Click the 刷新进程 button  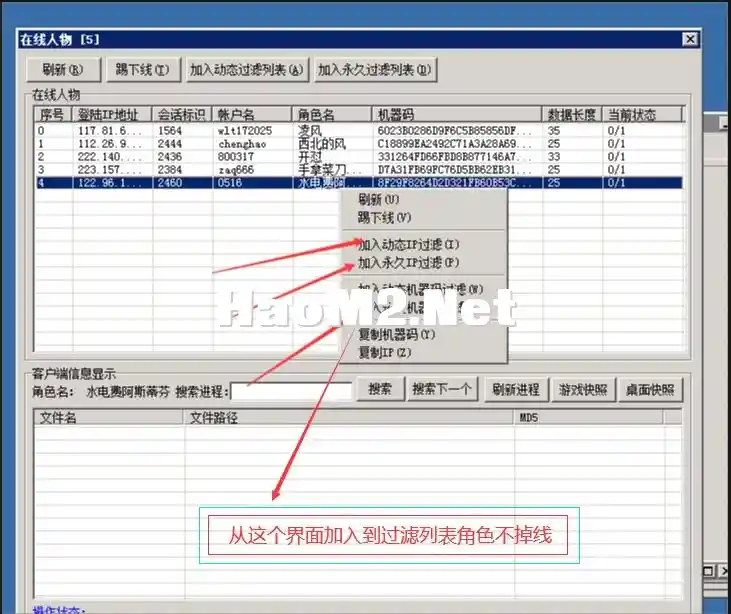516,389
